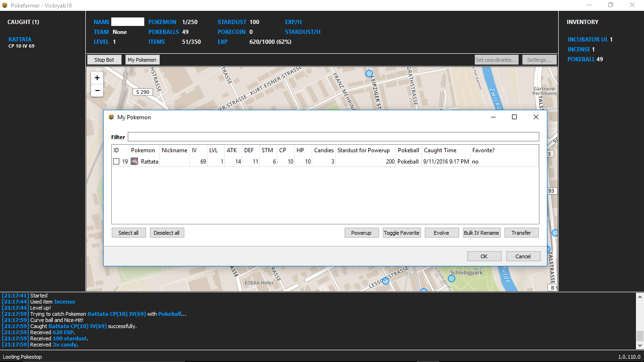Zoom out on the map
The width and height of the screenshot is (644, 362).
(97, 90)
